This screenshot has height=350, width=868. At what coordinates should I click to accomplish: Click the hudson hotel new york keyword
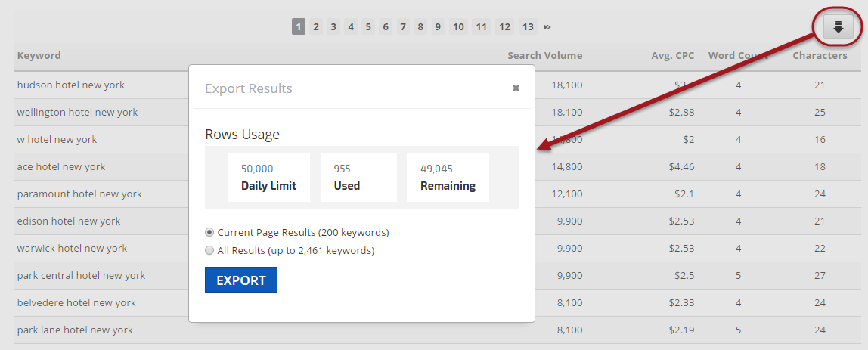click(x=71, y=85)
